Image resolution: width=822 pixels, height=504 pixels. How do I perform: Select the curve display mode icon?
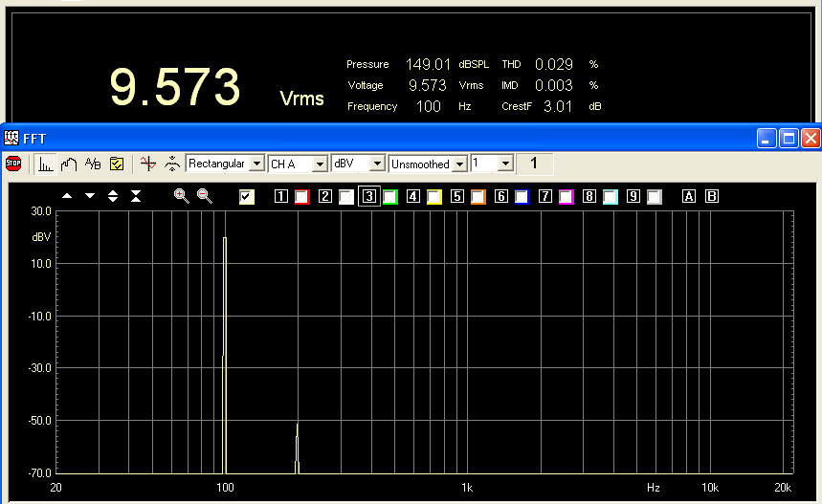69,164
